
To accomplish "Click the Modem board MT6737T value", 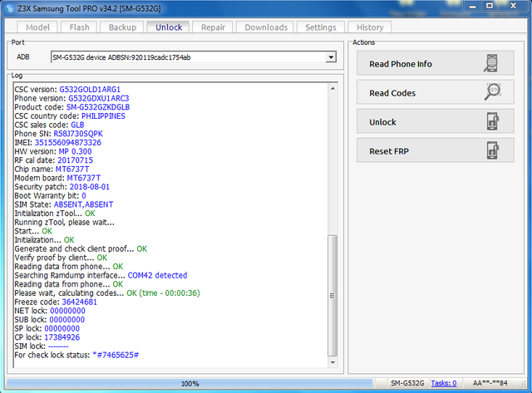I will point(83,178).
